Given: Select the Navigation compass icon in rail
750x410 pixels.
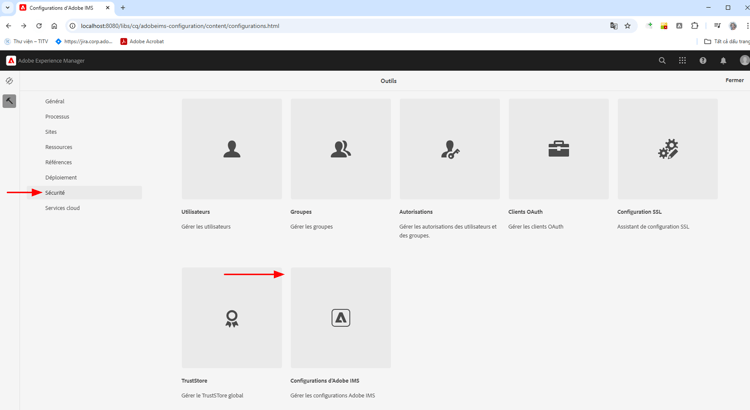Looking at the screenshot, I should (x=9, y=81).
